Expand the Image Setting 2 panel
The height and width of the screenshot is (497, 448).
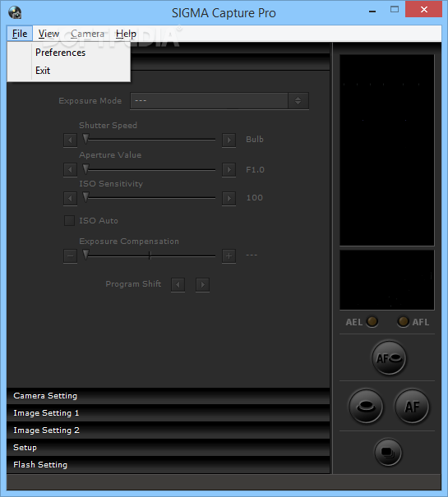click(169, 430)
